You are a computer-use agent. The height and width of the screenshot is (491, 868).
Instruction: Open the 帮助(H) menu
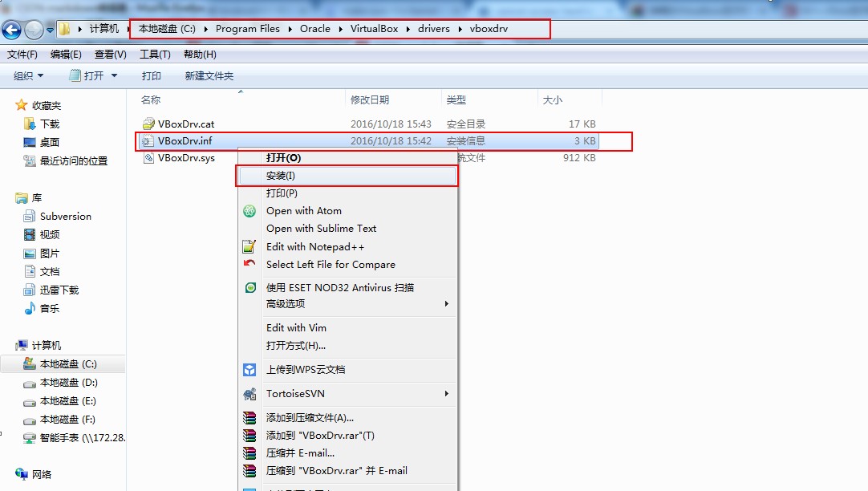click(x=200, y=55)
